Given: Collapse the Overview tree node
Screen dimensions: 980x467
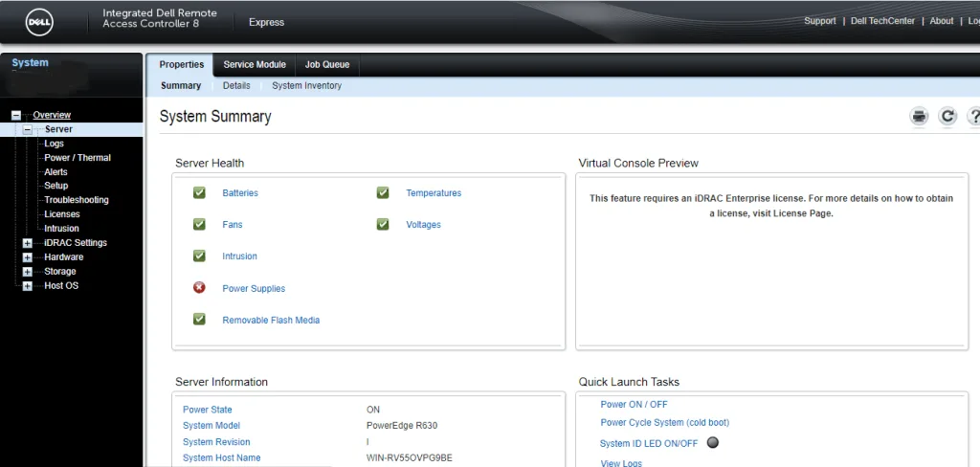Looking at the screenshot, I should point(16,115).
